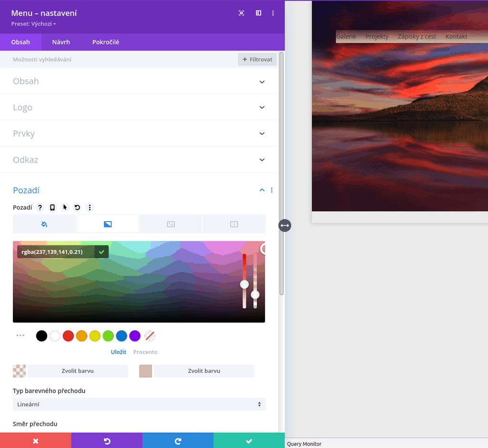The width and height of the screenshot is (488, 448).
Task: Open Zápisky z cest in preview menu
Action: (x=417, y=36)
